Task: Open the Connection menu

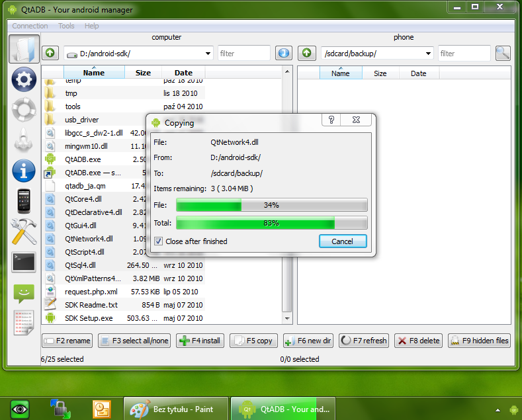Action: click(30, 26)
